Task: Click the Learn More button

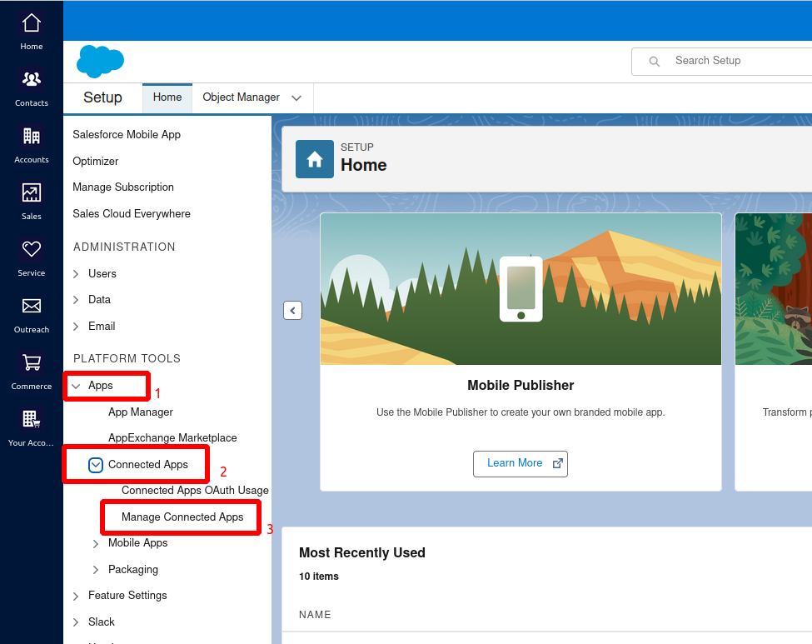Action: tap(521, 464)
